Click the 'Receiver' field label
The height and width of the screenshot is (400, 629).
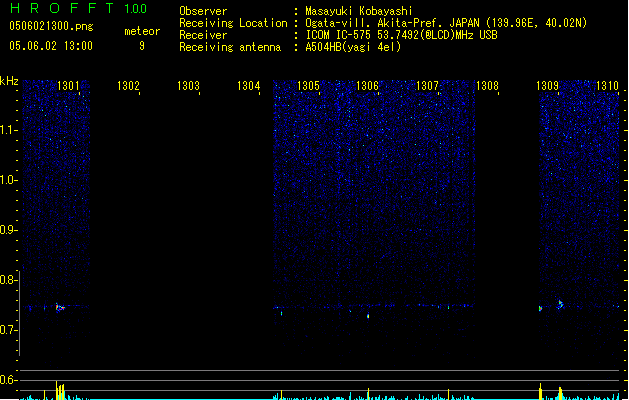click(x=203, y=35)
